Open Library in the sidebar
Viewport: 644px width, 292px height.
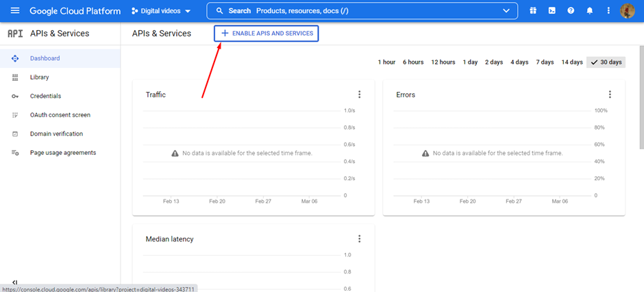[x=60, y=77]
